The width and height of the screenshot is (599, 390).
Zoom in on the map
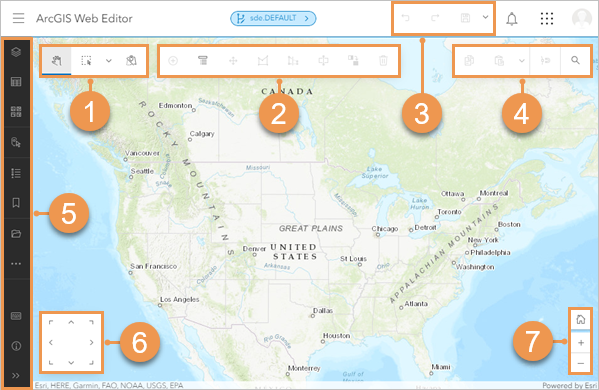pyautogui.click(x=581, y=343)
